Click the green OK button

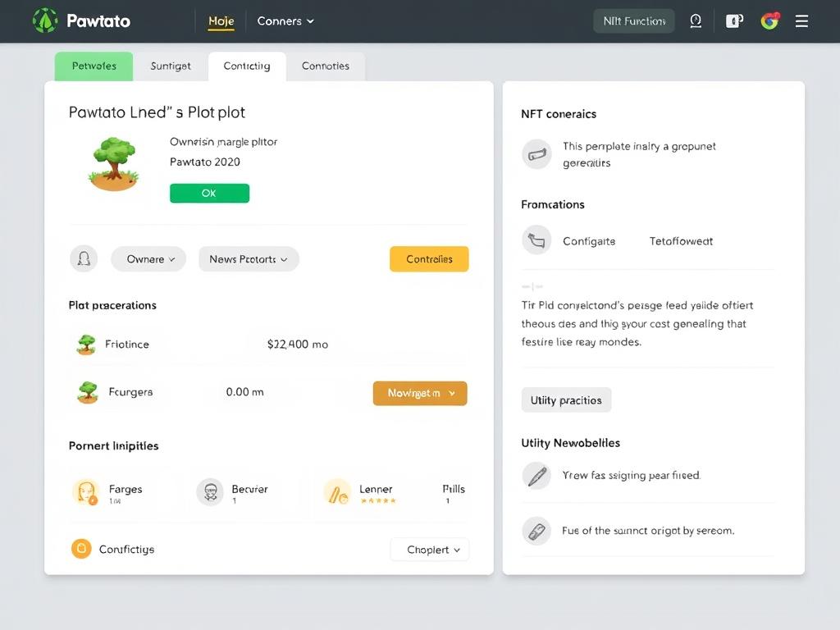point(209,194)
